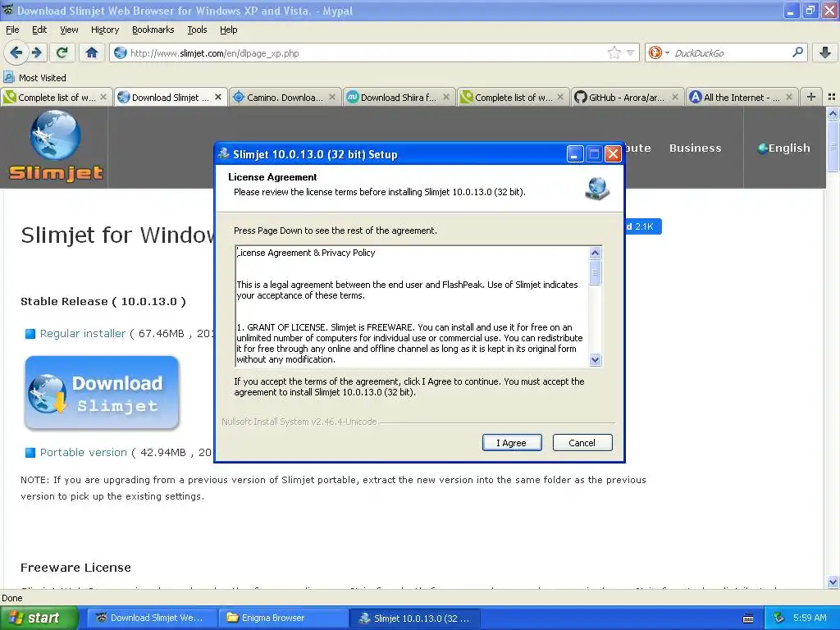Click I Agree in the setup dialog

click(x=512, y=442)
